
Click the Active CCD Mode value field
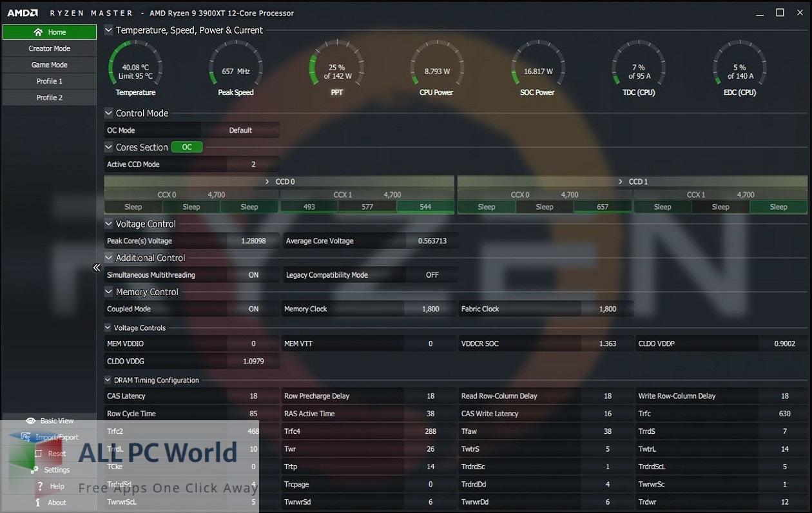pyautogui.click(x=253, y=164)
